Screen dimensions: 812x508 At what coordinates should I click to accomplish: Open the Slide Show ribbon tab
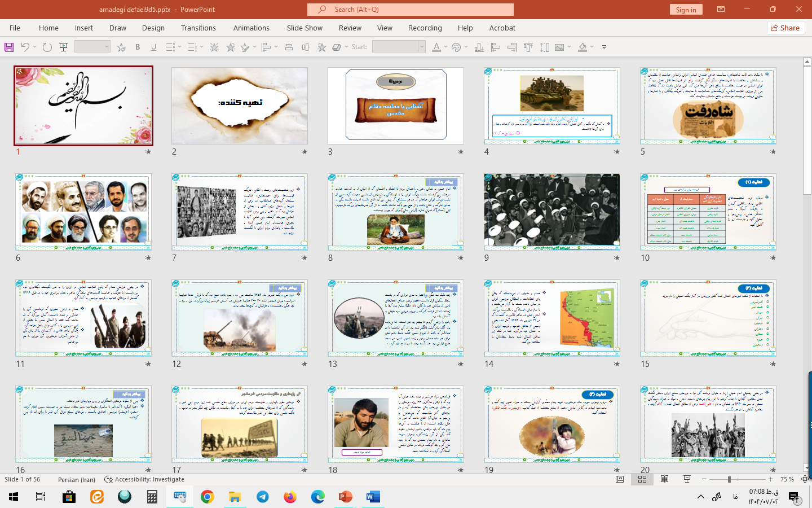(x=304, y=28)
